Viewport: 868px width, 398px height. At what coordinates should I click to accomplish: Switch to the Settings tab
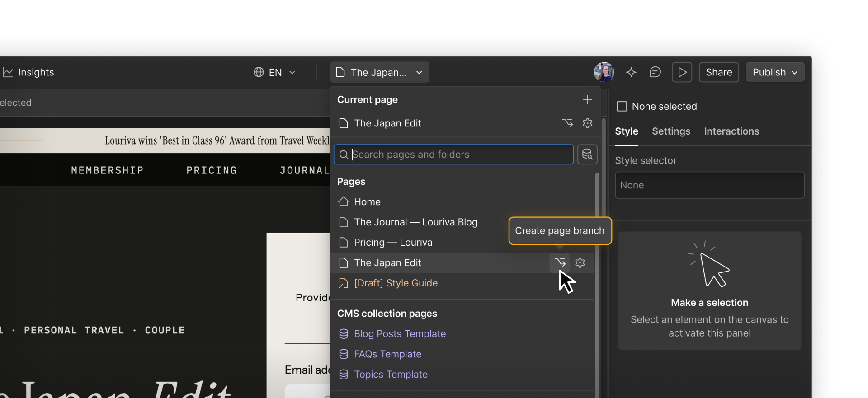(x=671, y=131)
